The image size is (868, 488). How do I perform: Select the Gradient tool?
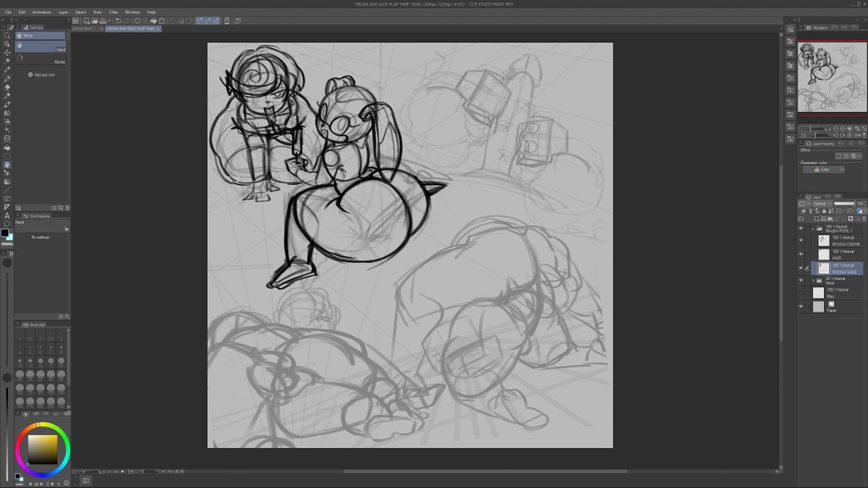[7, 181]
